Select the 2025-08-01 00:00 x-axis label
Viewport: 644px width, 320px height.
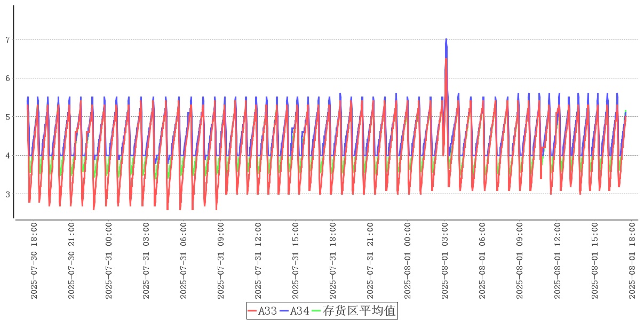tap(408, 261)
